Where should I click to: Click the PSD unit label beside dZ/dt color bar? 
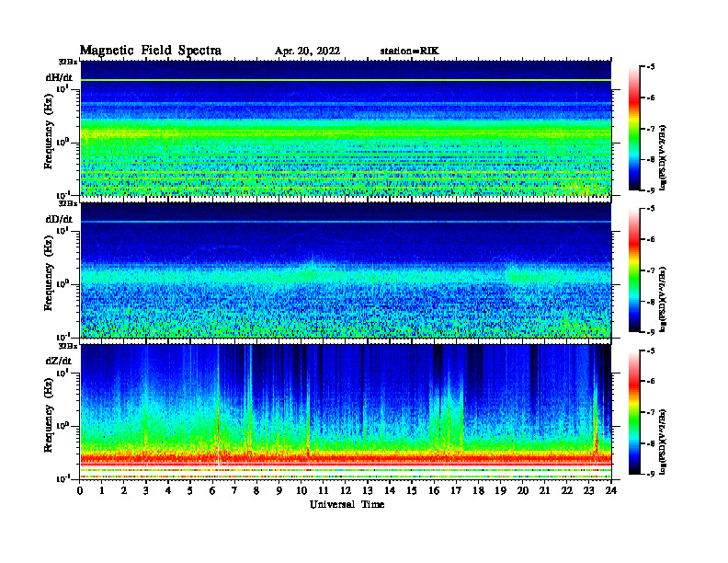tap(663, 442)
